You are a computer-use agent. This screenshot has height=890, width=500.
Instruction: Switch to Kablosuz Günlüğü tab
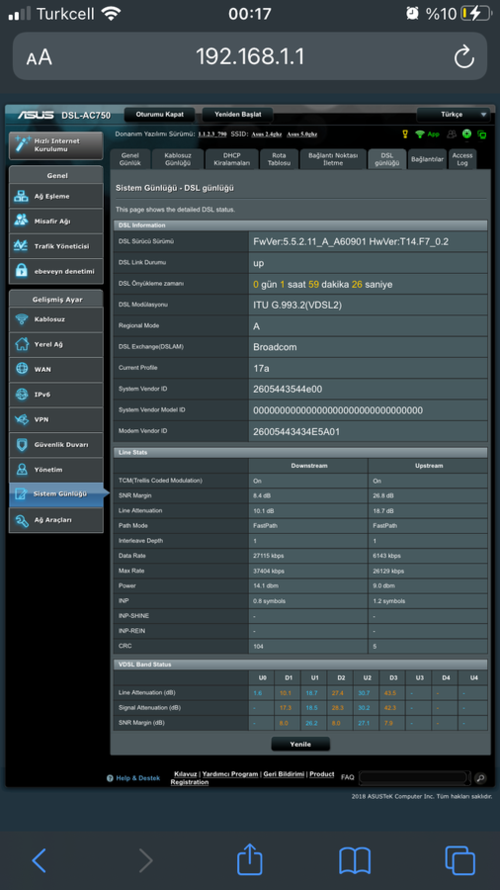pyautogui.click(x=178, y=159)
